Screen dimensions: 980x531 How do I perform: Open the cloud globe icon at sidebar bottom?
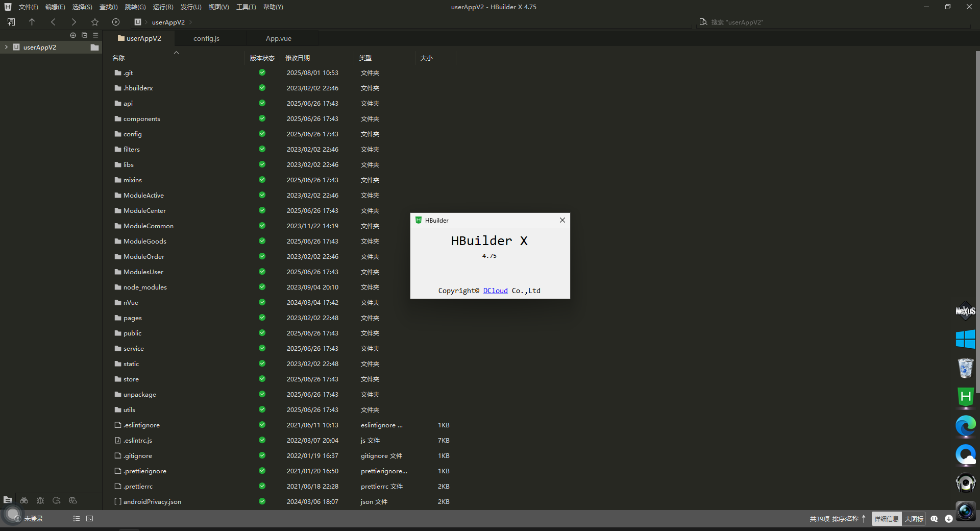click(73, 500)
